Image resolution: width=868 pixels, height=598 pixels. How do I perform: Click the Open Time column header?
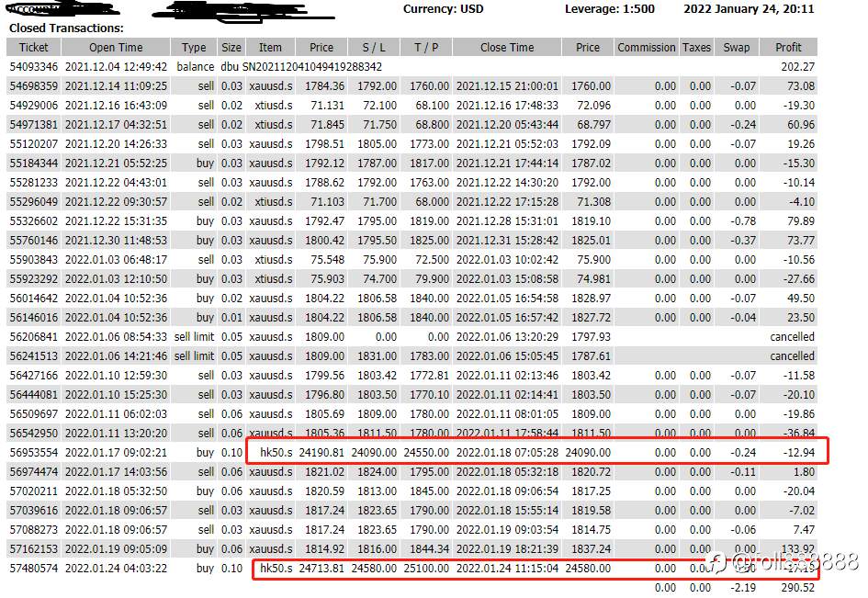[116, 48]
